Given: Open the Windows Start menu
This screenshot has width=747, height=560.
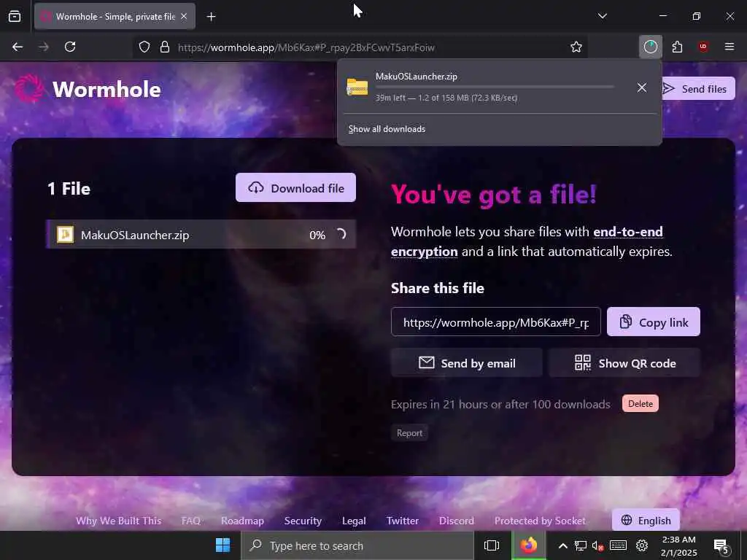Looking at the screenshot, I should (222, 545).
